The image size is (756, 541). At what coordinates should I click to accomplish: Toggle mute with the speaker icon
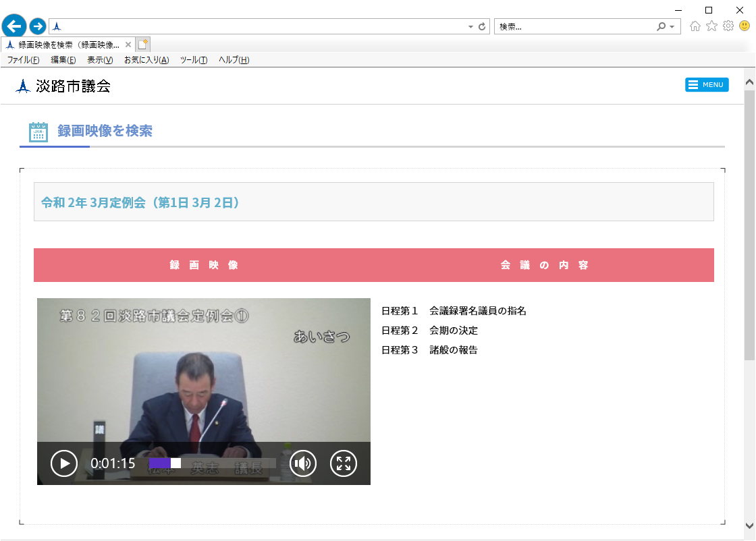coord(303,463)
